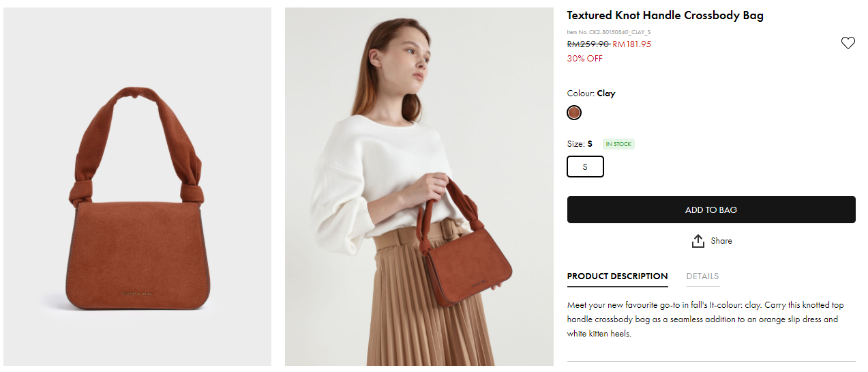Click the 30% OFF discount label
Screen dimensions: 868x372
click(x=584, y=59)
